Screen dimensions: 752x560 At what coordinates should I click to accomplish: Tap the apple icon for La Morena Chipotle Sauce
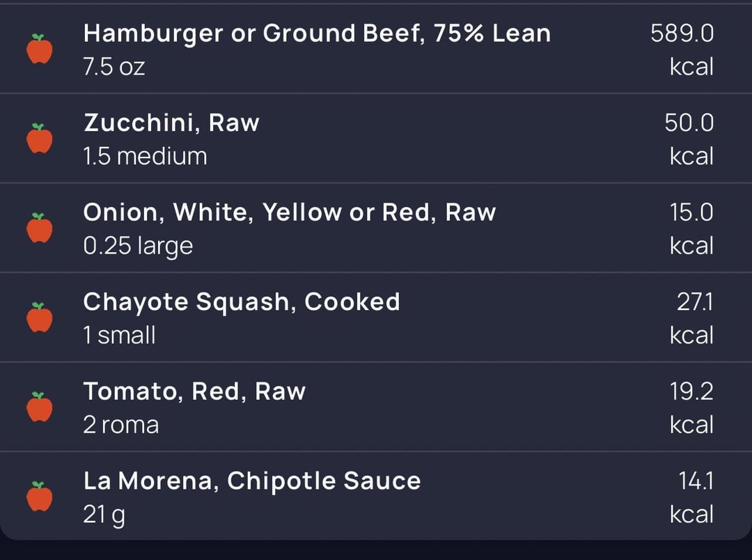click(40, 497)
